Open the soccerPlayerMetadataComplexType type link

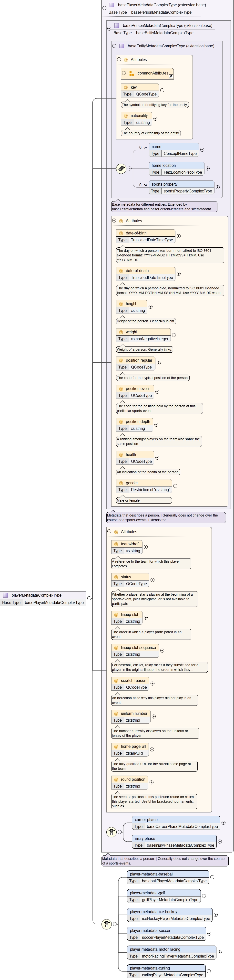coord(173,937)
